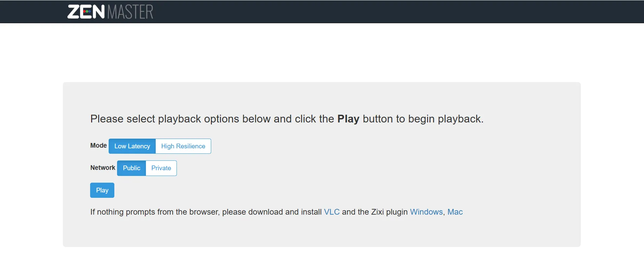Click the MASTER word in the header logo
Viewport: 644px width, 256px height.
tap(130, 12)
